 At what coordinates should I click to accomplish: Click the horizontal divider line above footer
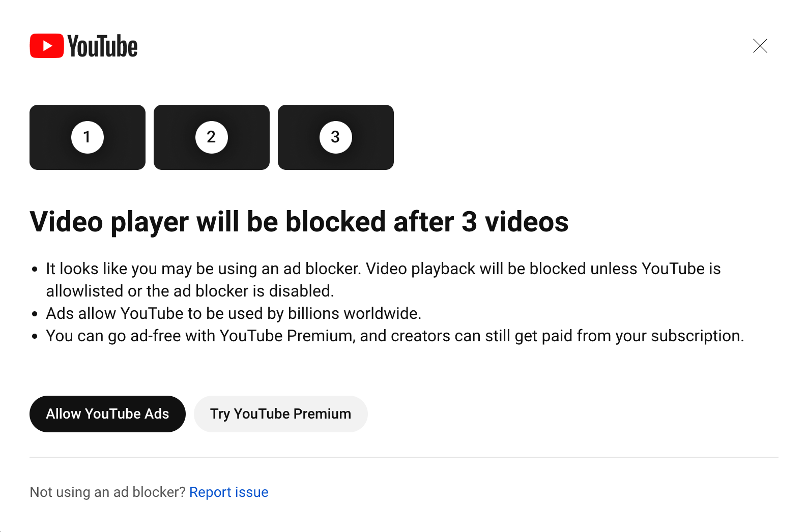pos(404,457)
